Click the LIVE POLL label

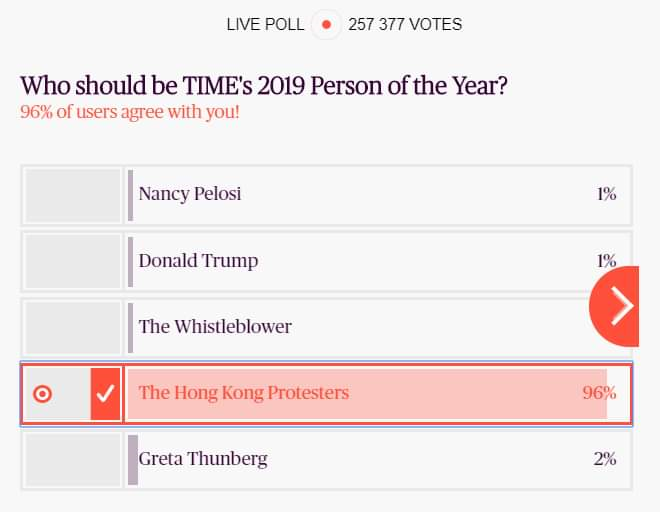pyautogui.click(x=265, y=24)
